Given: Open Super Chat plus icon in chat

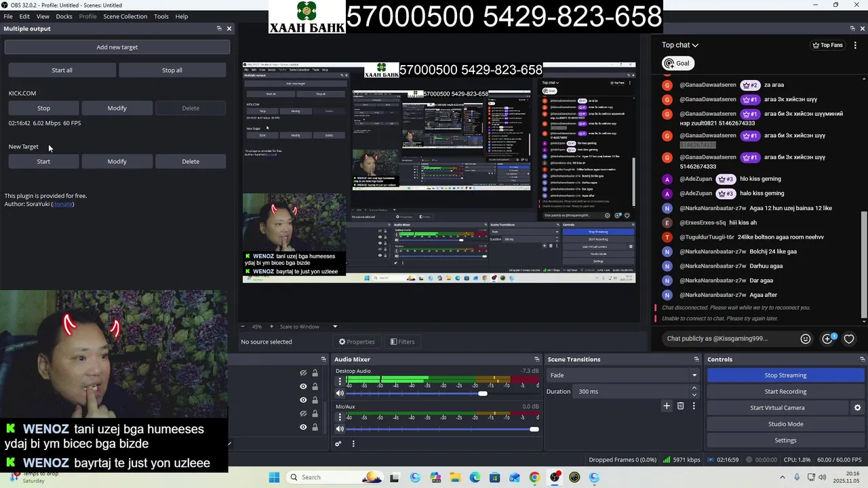Looking at the screenshot, I should click(827, 339).
